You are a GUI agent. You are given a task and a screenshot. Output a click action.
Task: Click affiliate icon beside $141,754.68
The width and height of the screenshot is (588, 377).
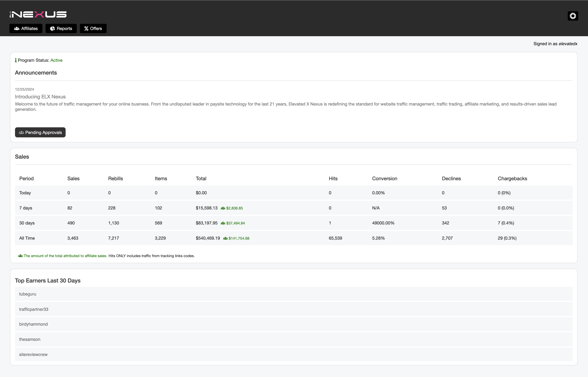(225, 238)
